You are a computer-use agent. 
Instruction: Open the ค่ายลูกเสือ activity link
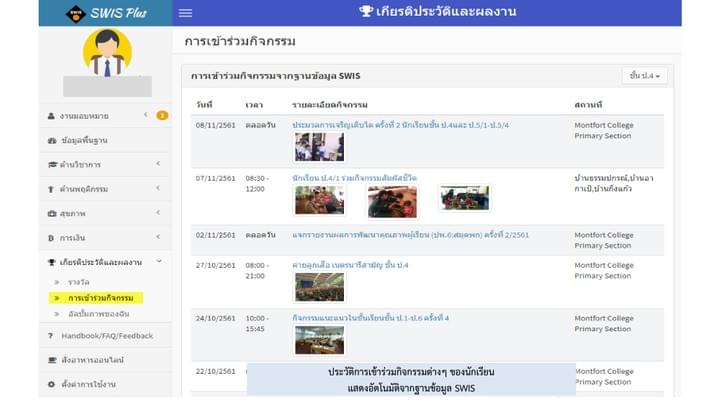point(350,265)
